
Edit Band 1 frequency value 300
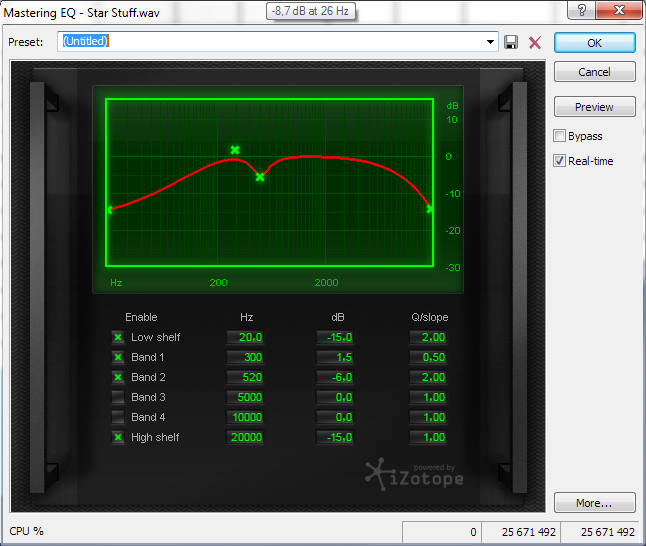[245, 357]
